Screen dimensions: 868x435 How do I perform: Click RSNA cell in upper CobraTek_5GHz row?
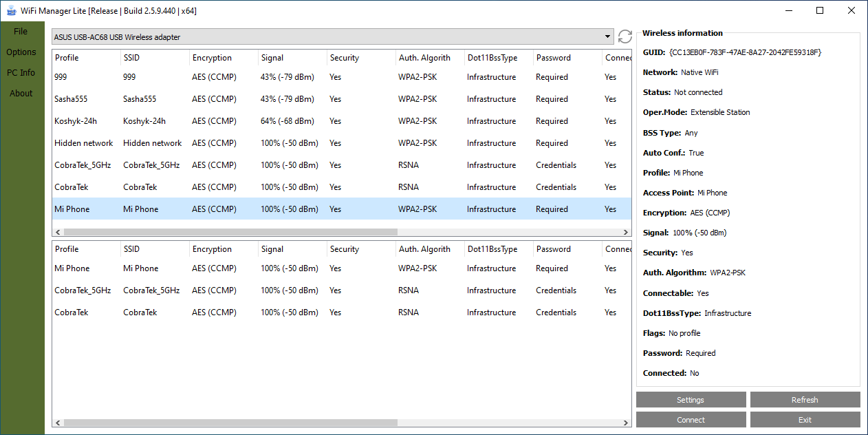point(409,165)
